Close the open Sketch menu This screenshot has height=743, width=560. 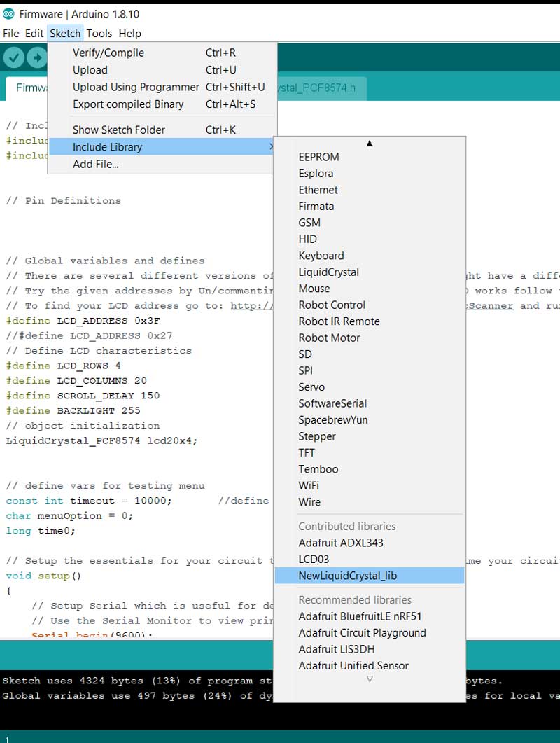tap(65, 34)
